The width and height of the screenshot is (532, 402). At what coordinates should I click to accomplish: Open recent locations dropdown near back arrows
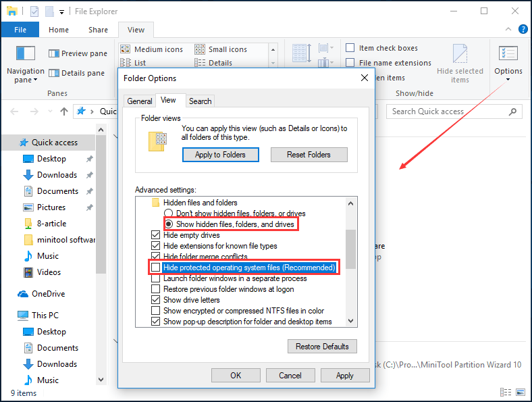[50, 111]
